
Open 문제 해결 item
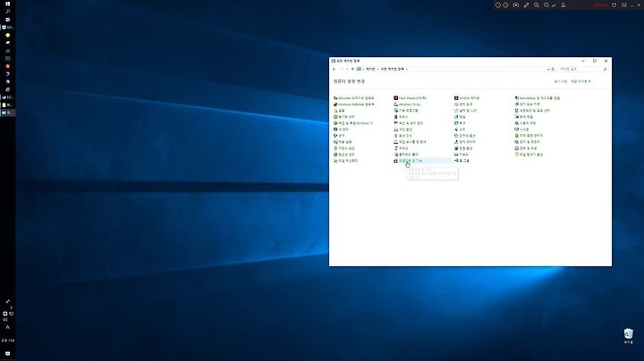[523, 117]
